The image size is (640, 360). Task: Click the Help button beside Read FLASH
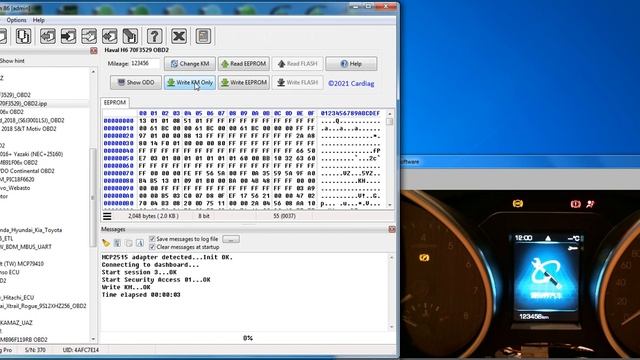pos(351,64)
